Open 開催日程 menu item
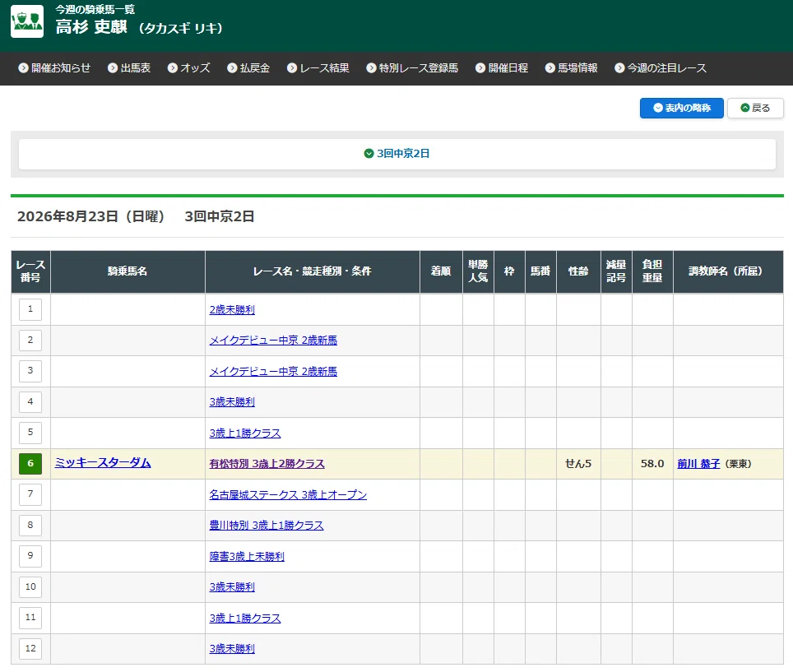This screenshot has width=793, height=672. tap(501, 67)
